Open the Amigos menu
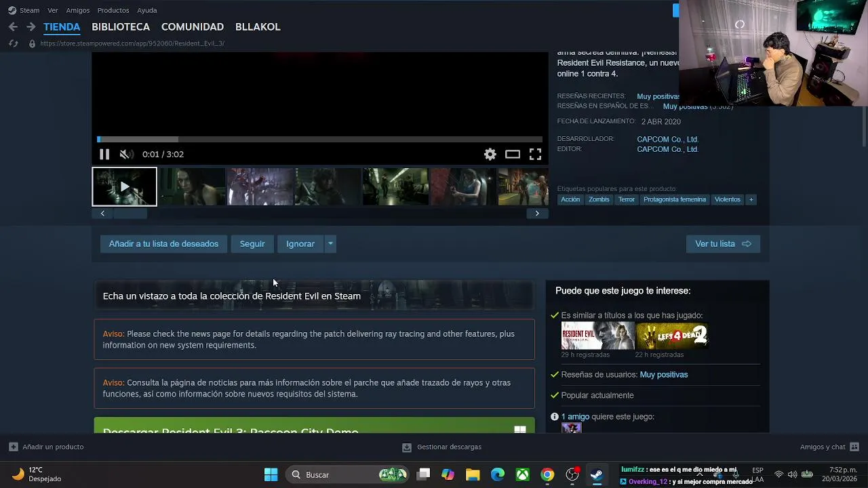Image resolution: width=868 pixels, height=488 pixels. pos(78,10)
